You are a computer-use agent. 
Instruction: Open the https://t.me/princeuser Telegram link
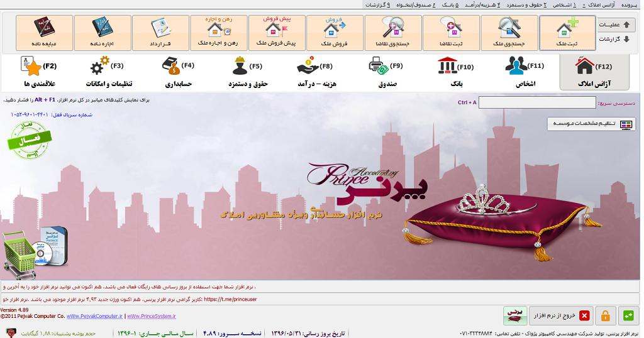(x=230, y=300)
